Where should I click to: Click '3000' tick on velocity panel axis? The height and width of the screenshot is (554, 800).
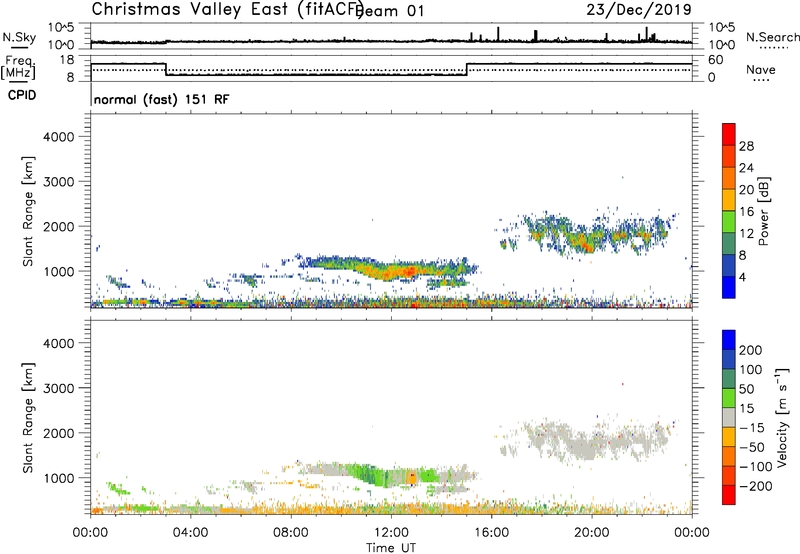click(x=59, y=388)
